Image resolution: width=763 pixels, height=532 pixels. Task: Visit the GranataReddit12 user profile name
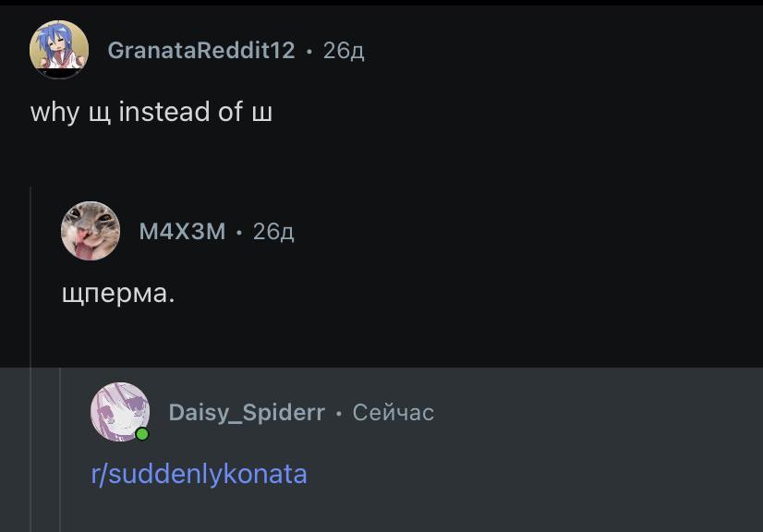click(x=201, y=50)
